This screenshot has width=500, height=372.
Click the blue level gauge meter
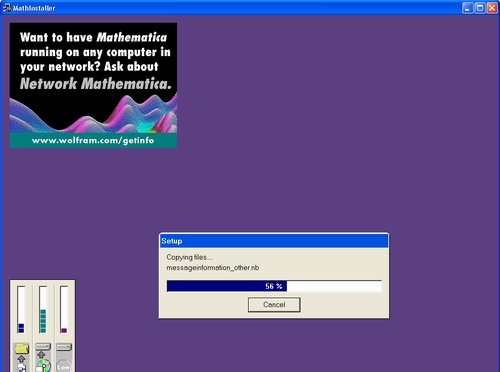21,309
